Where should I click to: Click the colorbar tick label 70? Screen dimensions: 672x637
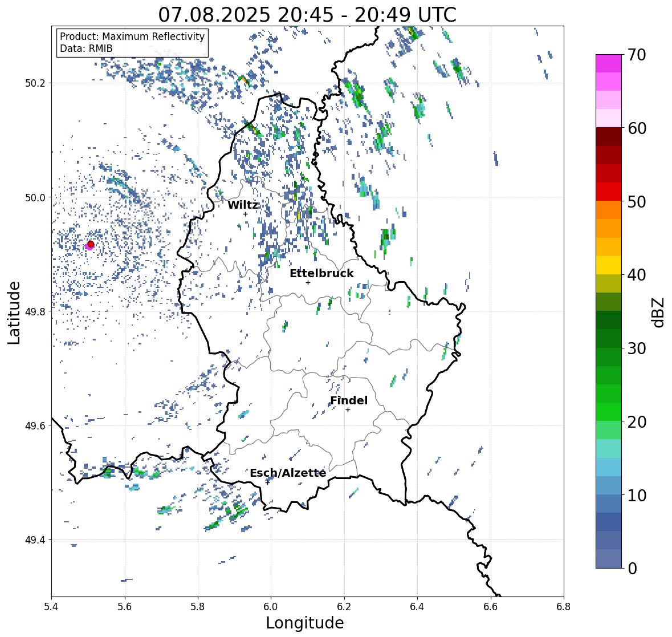click(x=637, y=55)
